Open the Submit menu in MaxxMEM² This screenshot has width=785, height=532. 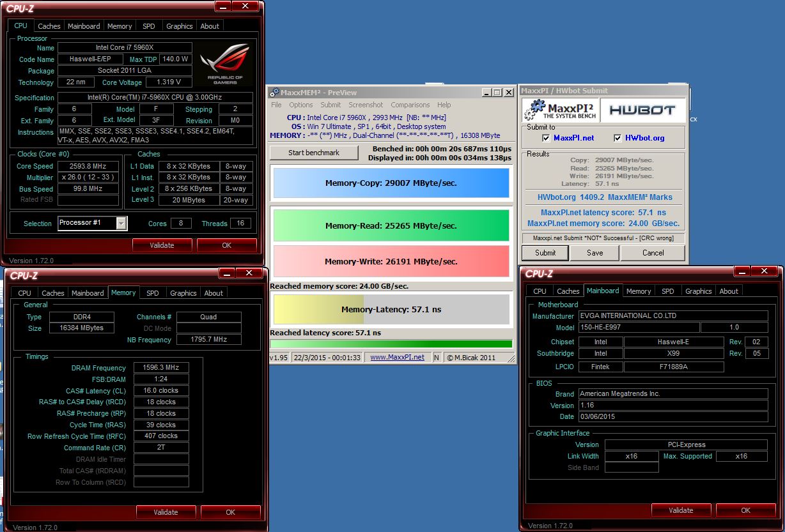point(330,105)
